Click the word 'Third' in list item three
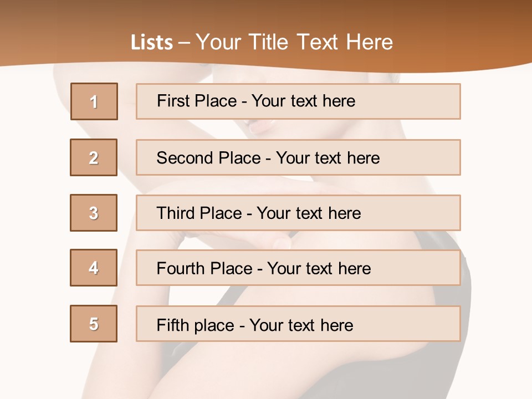Viewport: 532px width, 399px height. [x=175, y=213]
